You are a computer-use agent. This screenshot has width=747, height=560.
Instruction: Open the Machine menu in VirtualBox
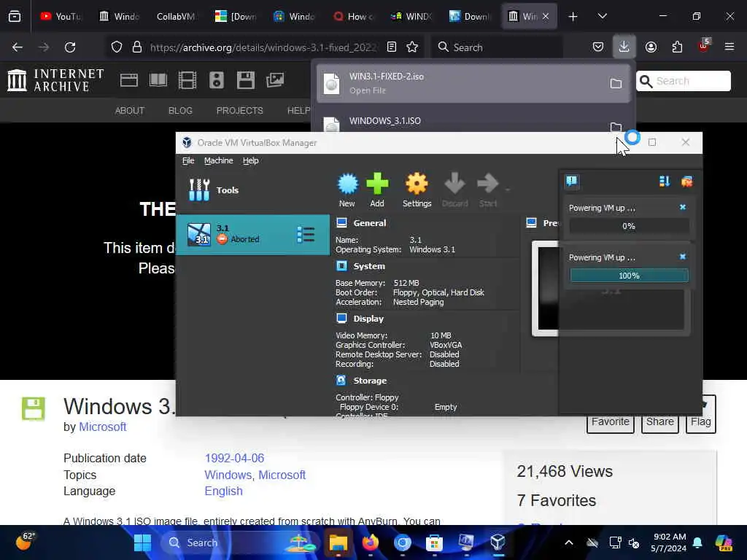point(219,160)
